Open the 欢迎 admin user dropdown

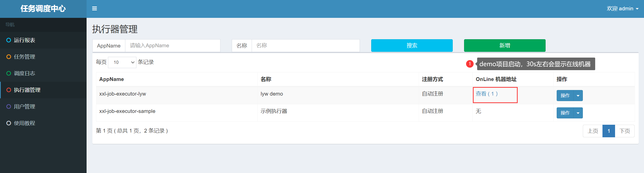tap(622, 9)
